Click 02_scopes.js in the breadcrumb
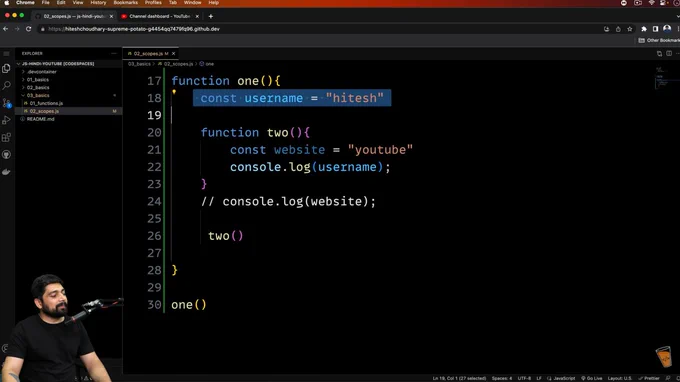 coord(178,64)
